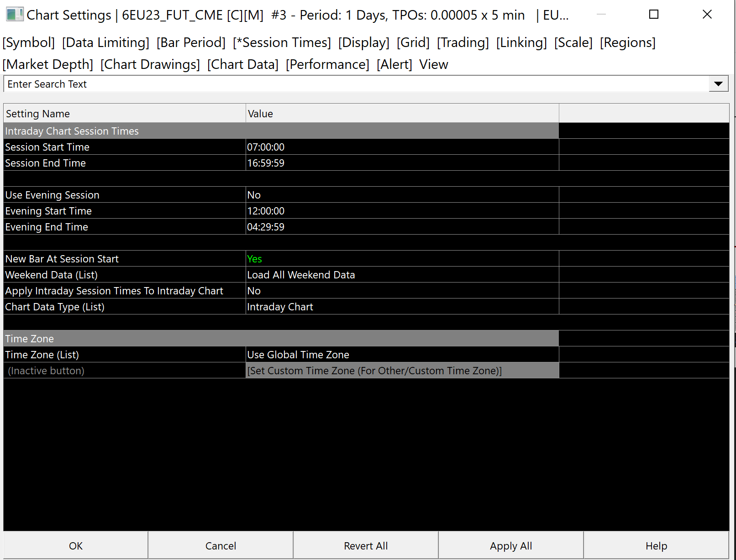Open Chart Data Type list Intraday Chart

[402, 307]
